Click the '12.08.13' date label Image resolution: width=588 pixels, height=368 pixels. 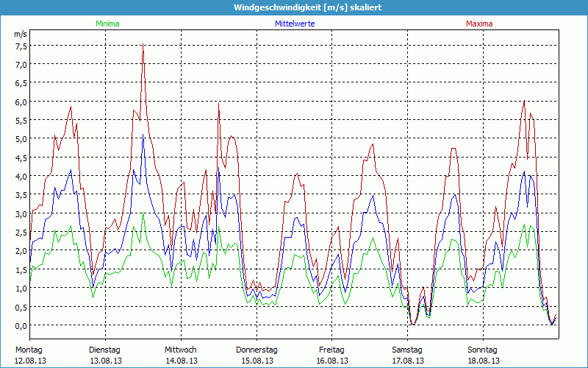[30, 361]
